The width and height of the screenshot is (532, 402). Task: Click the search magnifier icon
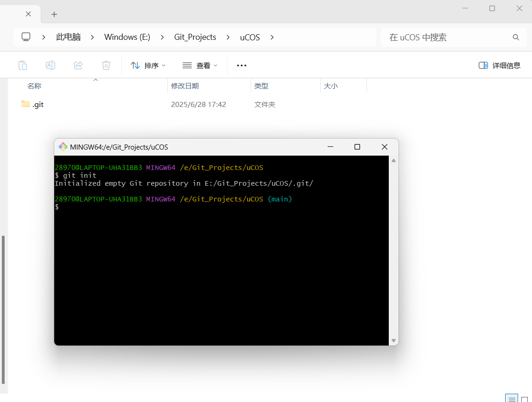coord(516,38)
